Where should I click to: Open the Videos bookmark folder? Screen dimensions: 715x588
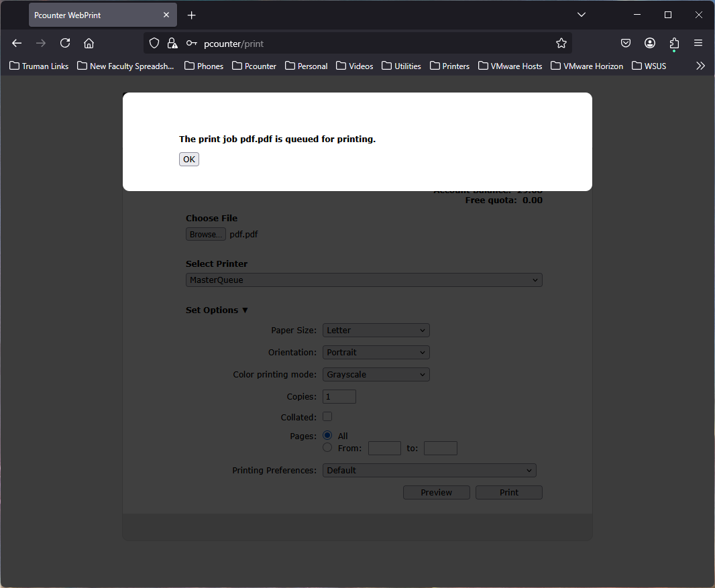355,66
